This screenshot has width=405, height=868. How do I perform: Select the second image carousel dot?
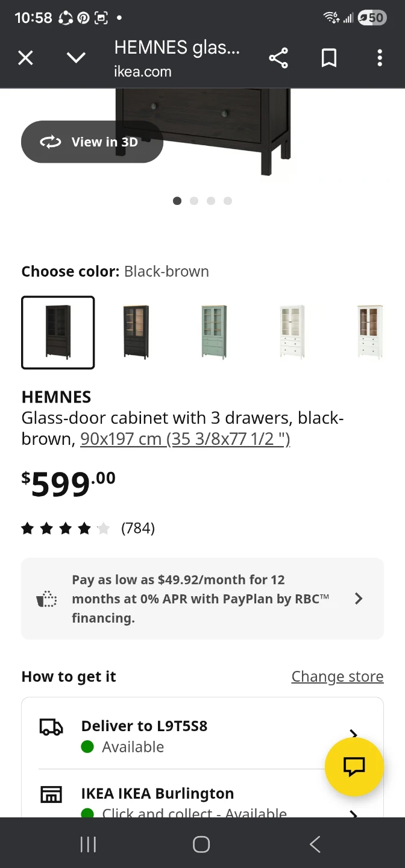point(194,201)
